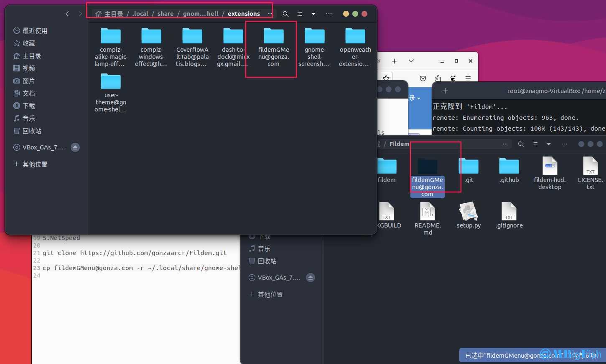The width and height of the screenshot is (606, 364).
Task: Click the search icon in front Files window
Action: [285, 14]
